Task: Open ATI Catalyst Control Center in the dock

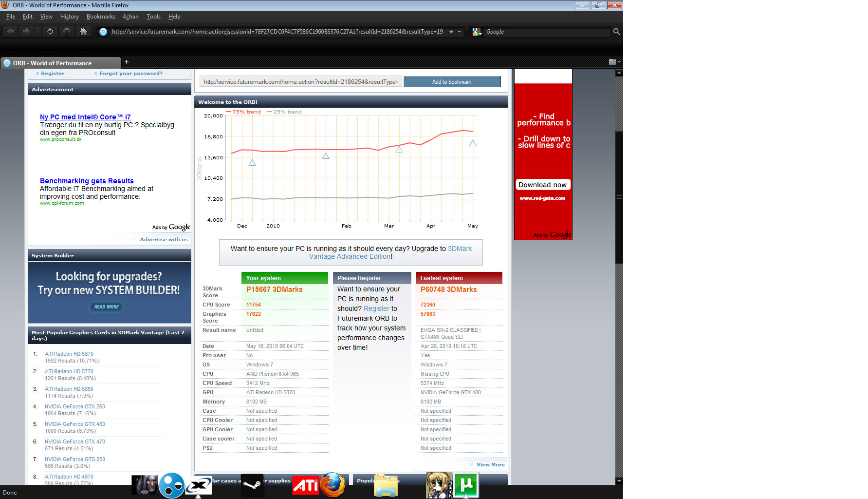Action: tap(306, 485)
